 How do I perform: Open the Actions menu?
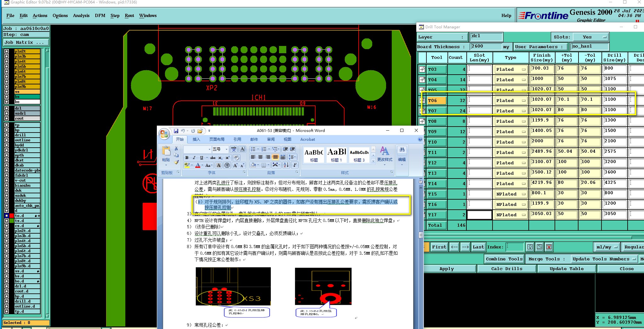tap(40, 15)
